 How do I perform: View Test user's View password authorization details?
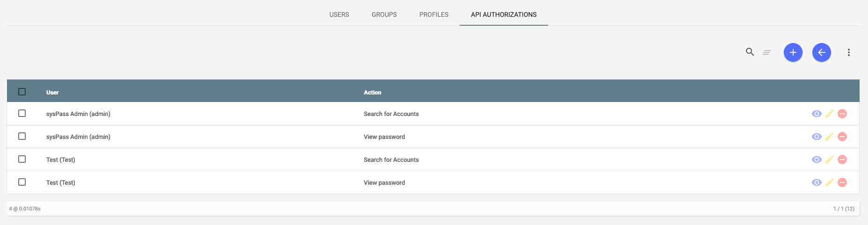pyautogui.click(x=817, y=182)
